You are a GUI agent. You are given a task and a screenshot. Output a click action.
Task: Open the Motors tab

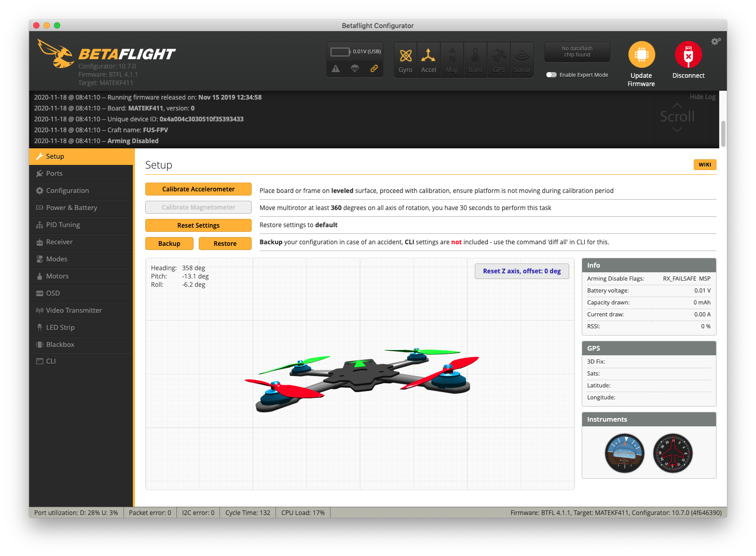(81, 276)
